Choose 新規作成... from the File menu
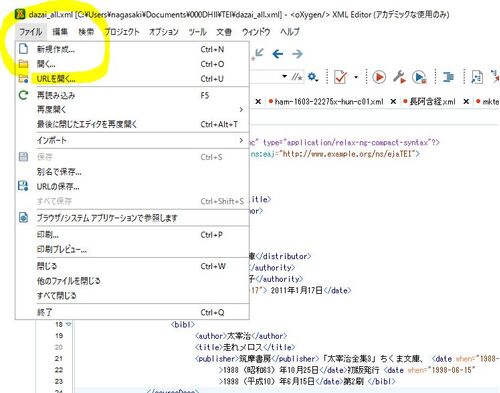The image size is (500, 393). point(132,49)
